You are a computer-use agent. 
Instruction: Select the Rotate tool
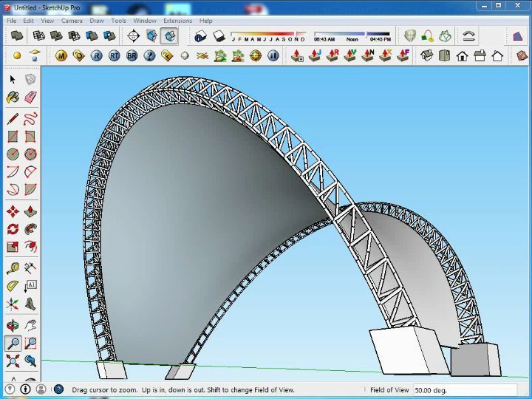(13, 229)
